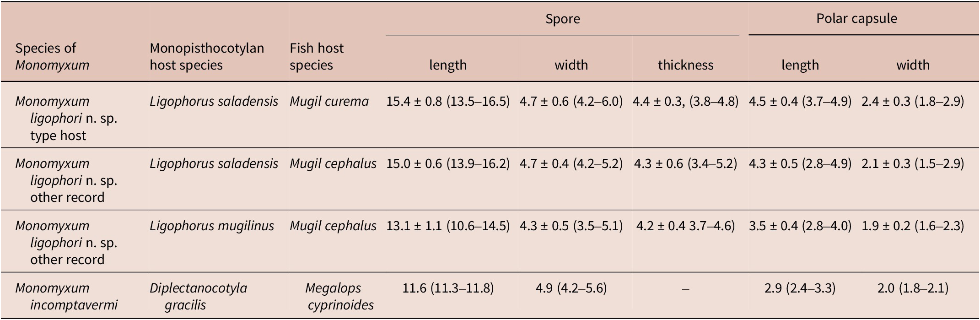The image size is (980, 320).
Task: Click the "Monomyxum ligophori n. sp. type host" cell
Action: tap(66, 118)
